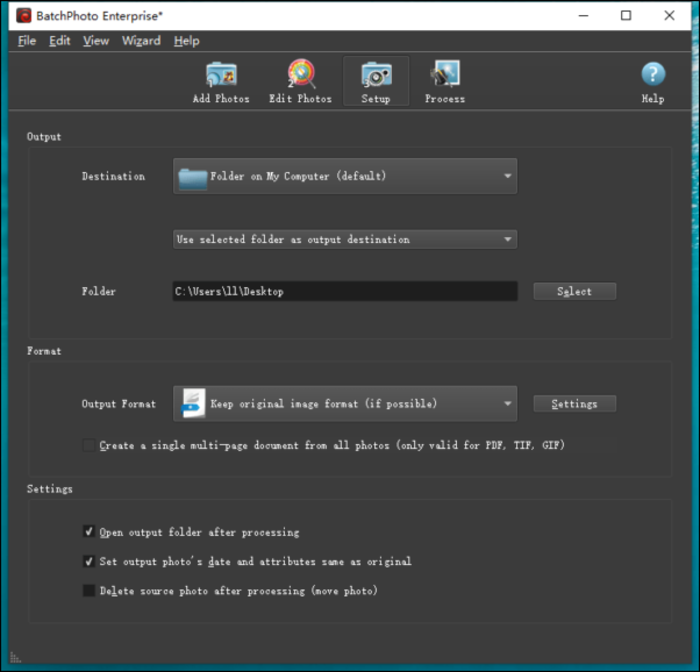The height and width of the screenshot is (672, 700).
Task: Click the resize grip in bottom-left corner
Action: coord(15,657)
